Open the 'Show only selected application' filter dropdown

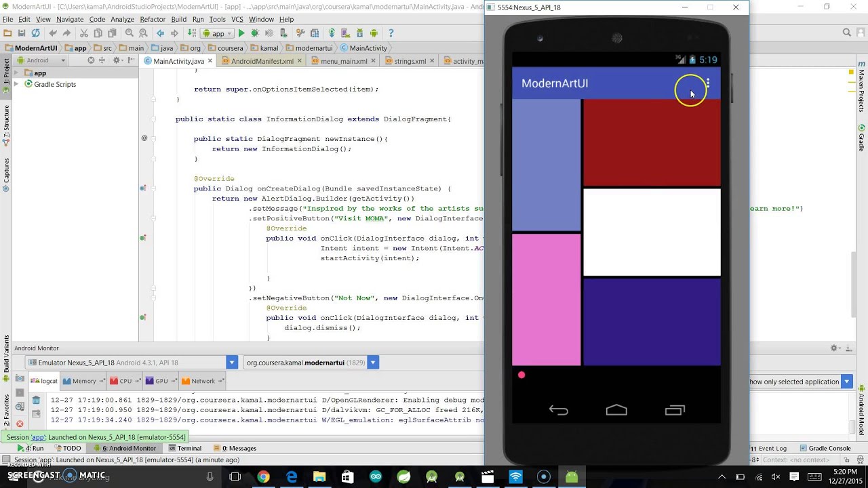point(846,382)
